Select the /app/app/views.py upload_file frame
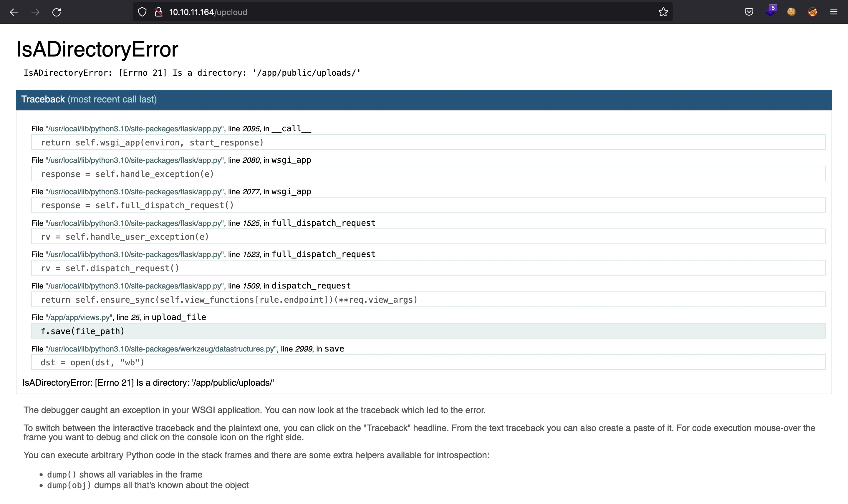The height and width of the screenshot is (504, 848). pos(119,317)
